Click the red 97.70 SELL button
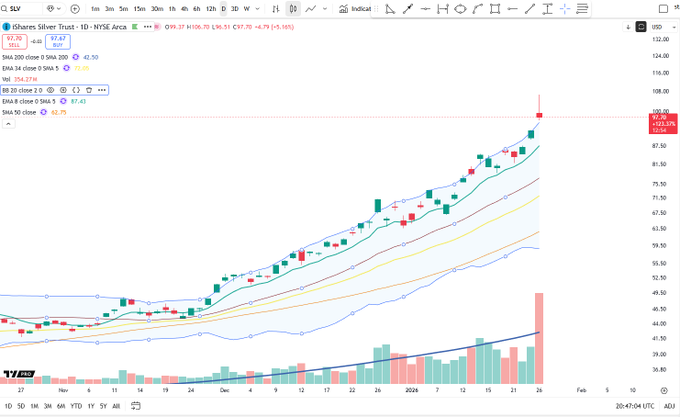The width and height of the screenshot is (680, 417). click(14, 42)
